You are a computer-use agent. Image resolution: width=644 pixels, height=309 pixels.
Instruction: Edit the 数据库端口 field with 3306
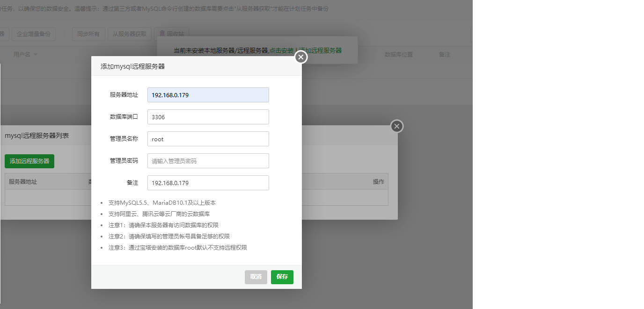[208, 117]
